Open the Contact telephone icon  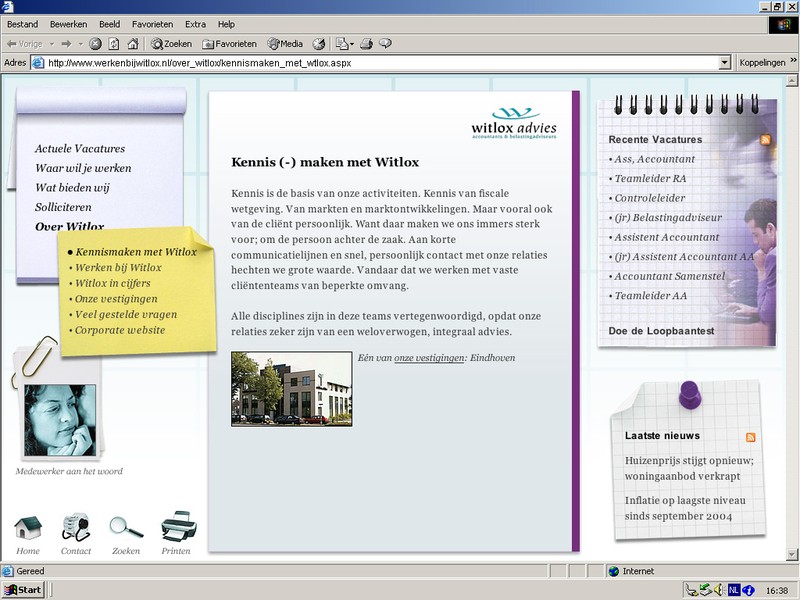click(x=76, y=527)
